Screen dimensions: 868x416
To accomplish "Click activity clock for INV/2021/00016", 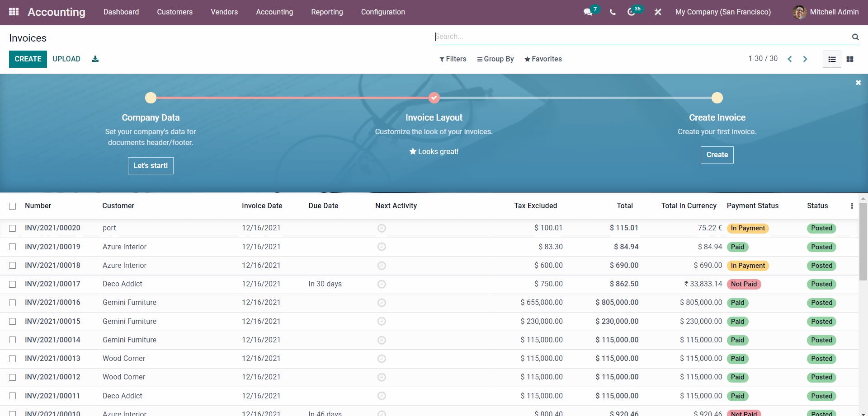I will (x=382, y=303).
